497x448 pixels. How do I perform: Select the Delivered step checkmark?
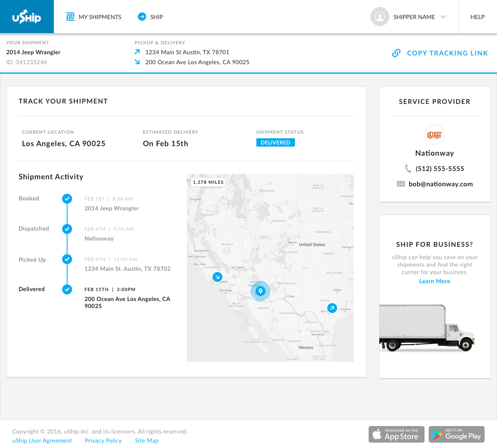tap(67, 289)
